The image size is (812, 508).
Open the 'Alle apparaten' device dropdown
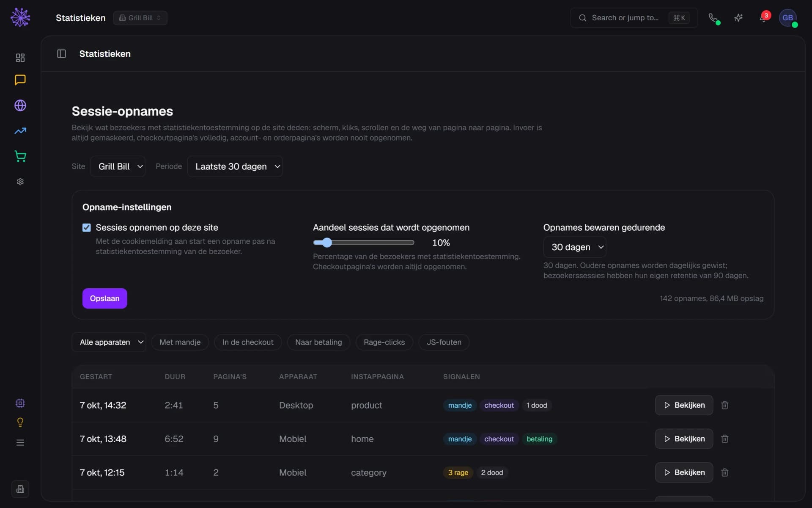point(109,342)
